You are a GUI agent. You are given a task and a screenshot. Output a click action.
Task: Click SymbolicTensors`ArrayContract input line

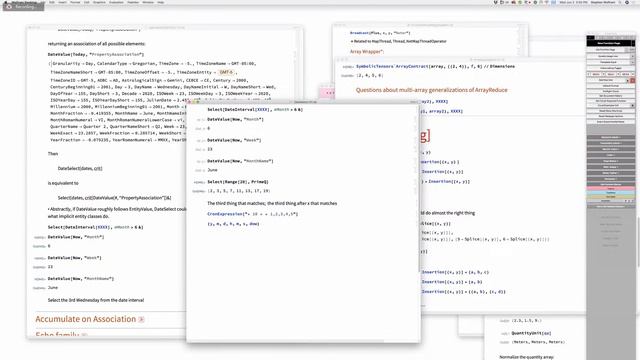point(435,66)
